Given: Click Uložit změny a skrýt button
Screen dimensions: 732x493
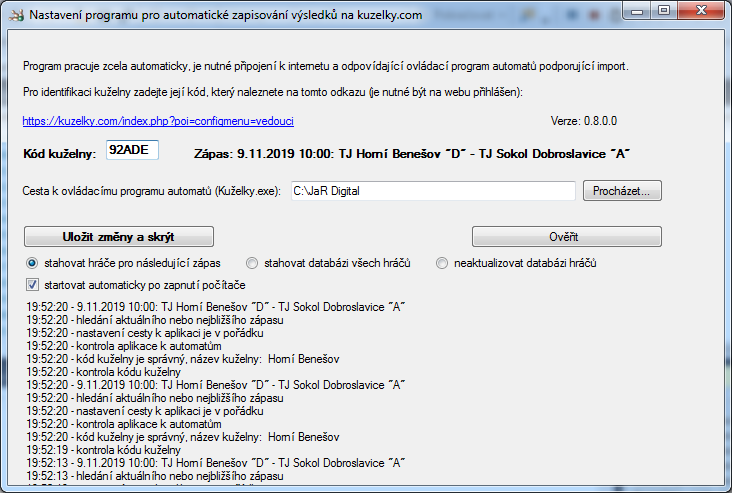Looking at the screenshot, I should [x=118, y=237].
